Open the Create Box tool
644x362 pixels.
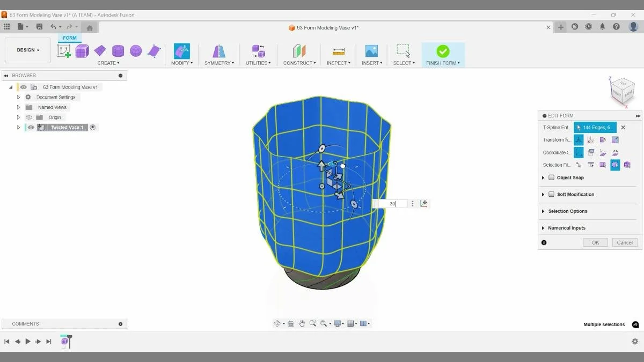tap(82, 51)
